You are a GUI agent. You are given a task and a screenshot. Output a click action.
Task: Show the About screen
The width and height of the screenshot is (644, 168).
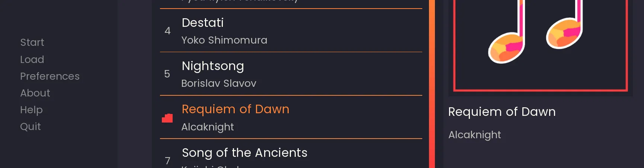pos(35,93)
